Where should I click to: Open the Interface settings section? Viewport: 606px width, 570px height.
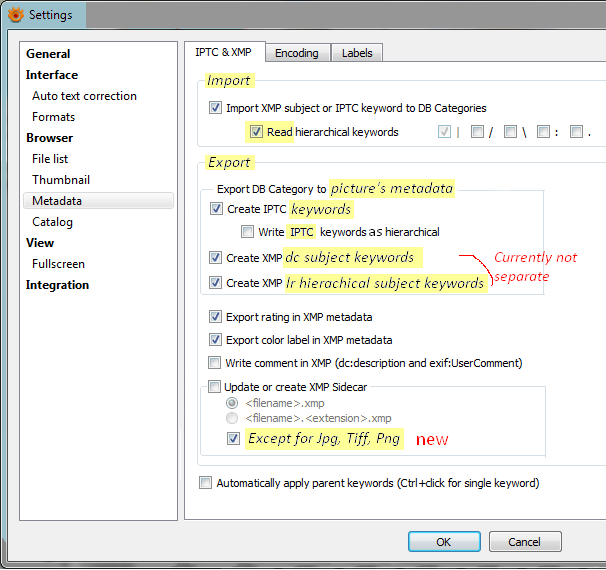(52, 75)
